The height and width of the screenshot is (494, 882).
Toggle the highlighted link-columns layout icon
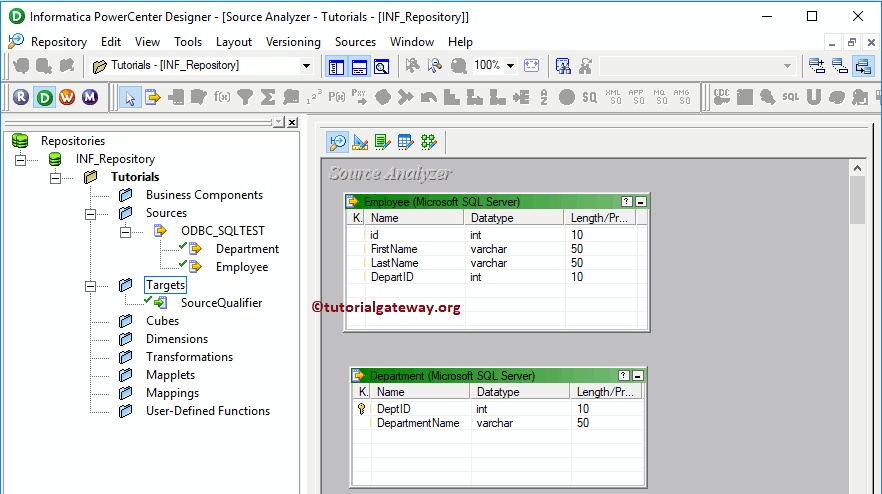click(x=863, y=66)
